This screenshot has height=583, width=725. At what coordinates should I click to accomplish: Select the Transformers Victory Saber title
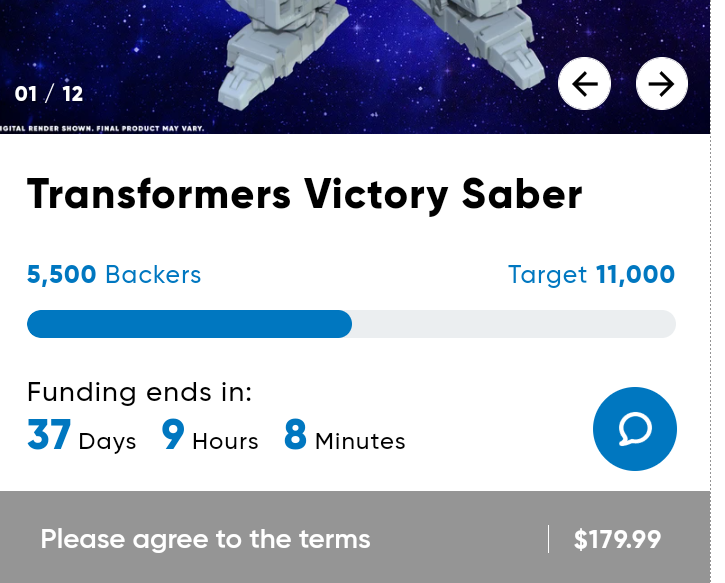pyautogui.click(x=304, y=194)
